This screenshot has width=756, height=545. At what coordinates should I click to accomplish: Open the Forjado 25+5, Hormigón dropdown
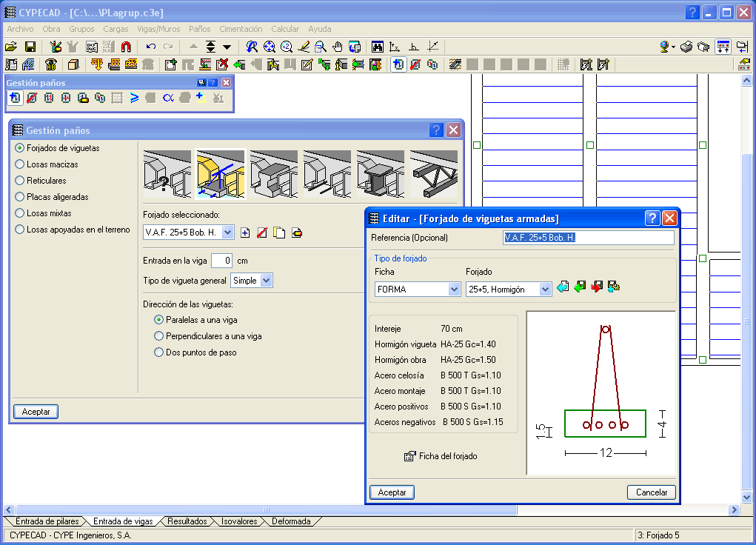click(x=545, y=290)
